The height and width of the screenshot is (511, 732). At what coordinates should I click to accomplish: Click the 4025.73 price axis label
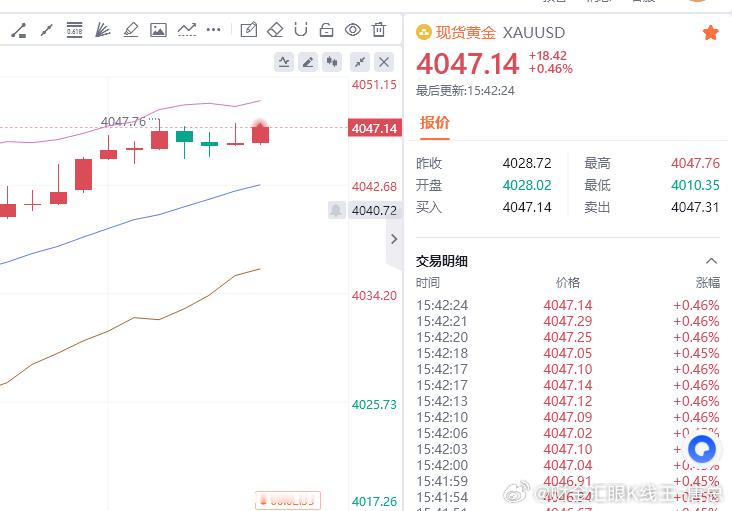(x=374, y=404)
